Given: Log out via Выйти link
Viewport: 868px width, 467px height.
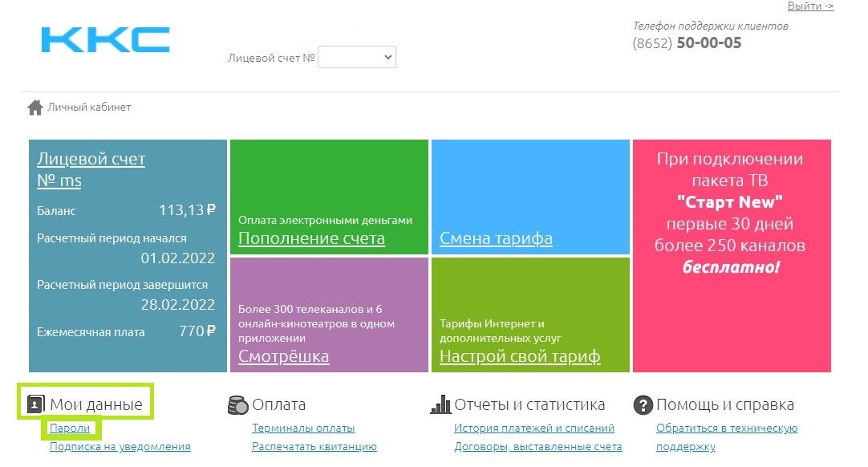Looking at the screenshot, I should tap(810, 6).
